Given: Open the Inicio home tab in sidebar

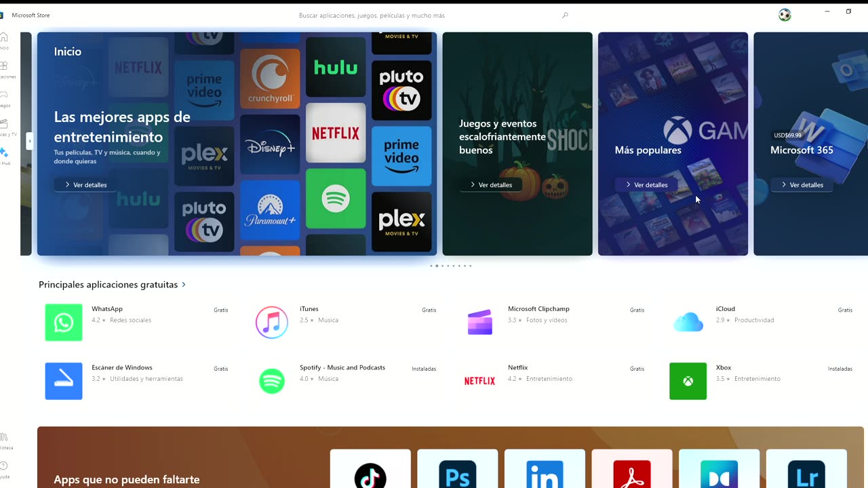Looking at the screenshot, I should pyautogui.click(x=3, y=41).
